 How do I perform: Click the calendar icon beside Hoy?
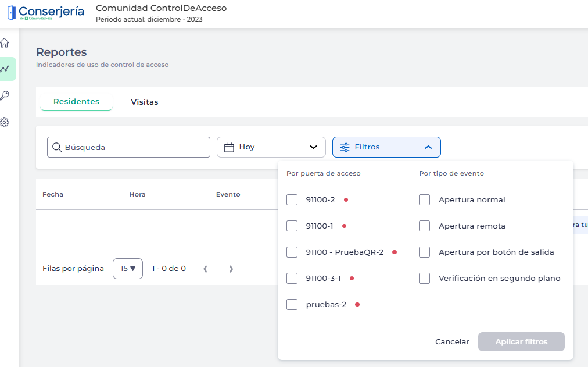click(x=230, y=147)
